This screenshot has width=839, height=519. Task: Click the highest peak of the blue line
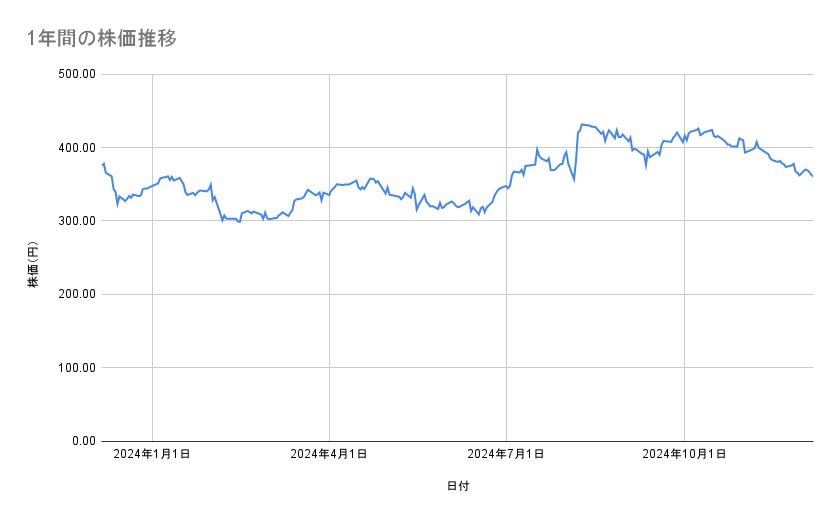[582, 125]
